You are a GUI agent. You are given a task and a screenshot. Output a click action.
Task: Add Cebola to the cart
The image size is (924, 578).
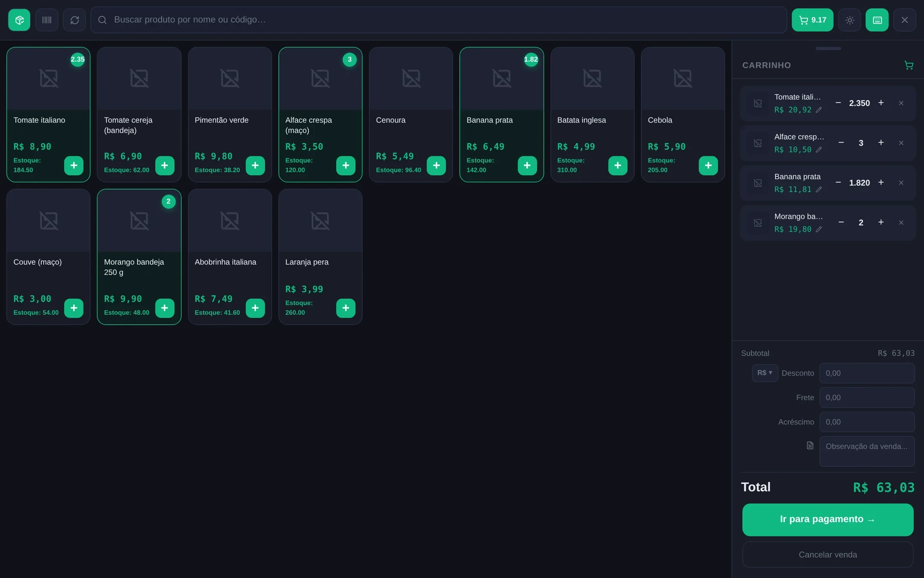click(708, 165)
